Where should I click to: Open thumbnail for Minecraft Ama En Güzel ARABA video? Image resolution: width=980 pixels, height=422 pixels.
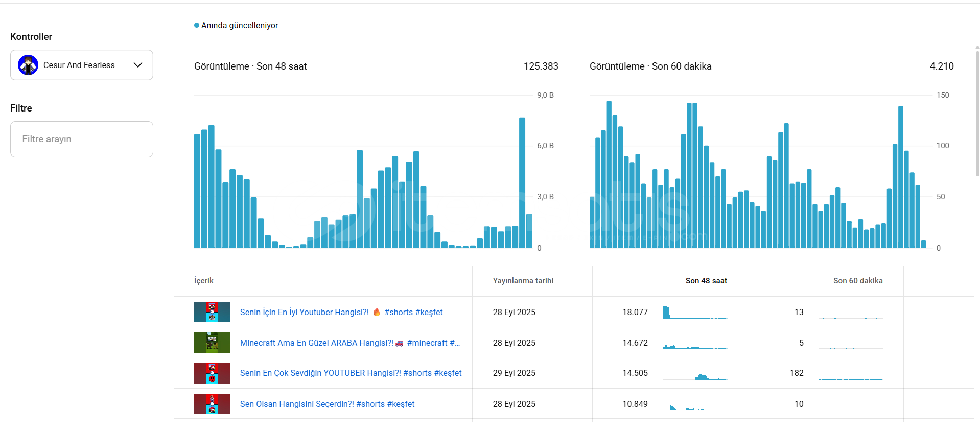point(212,343)
